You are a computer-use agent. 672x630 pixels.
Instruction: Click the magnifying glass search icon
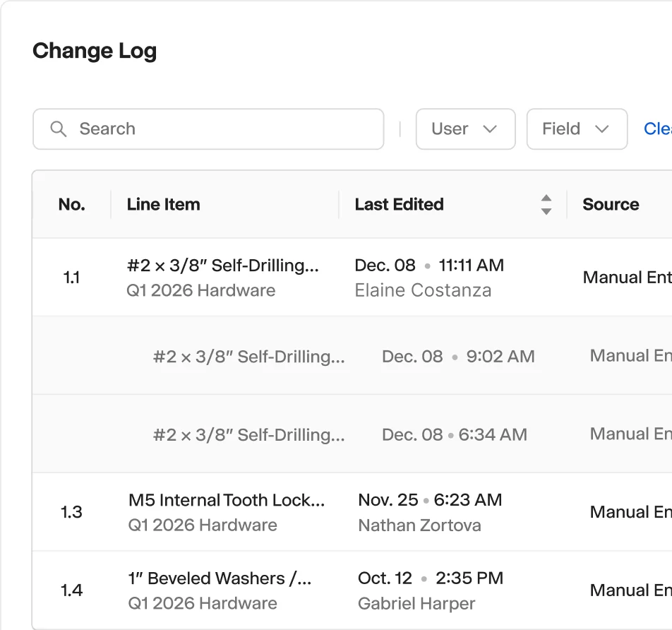pyautogui.click(x=59, y=129)
